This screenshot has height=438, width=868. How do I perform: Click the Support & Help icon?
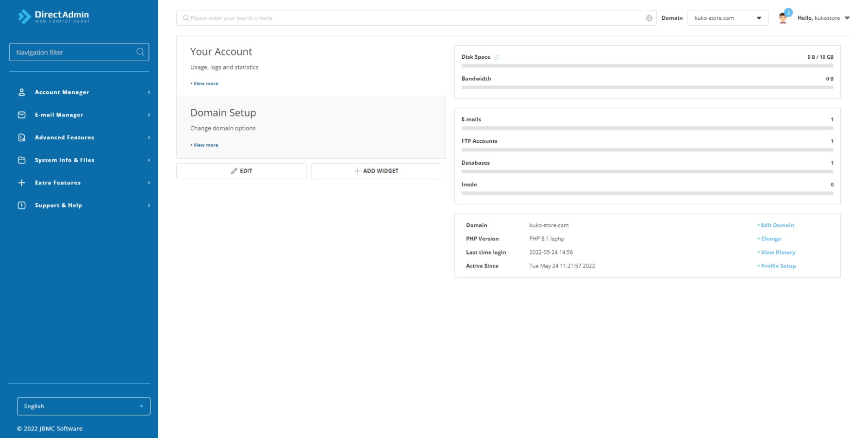tap(22, 205)
